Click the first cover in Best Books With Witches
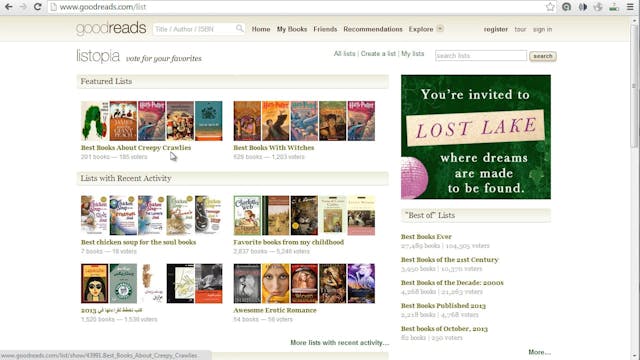 [247, 121]
